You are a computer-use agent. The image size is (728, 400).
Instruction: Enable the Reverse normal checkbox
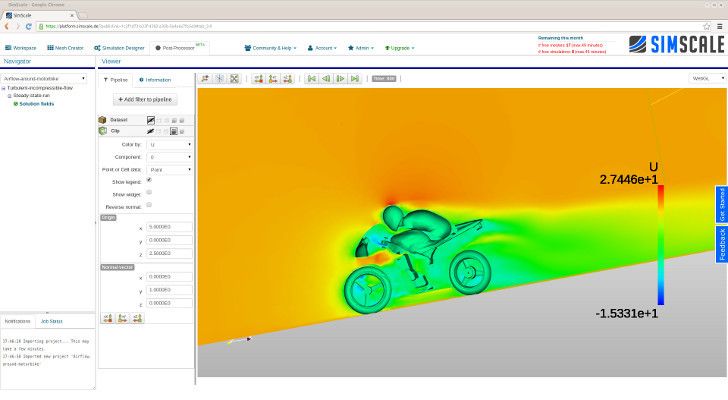tap(149, 205)
